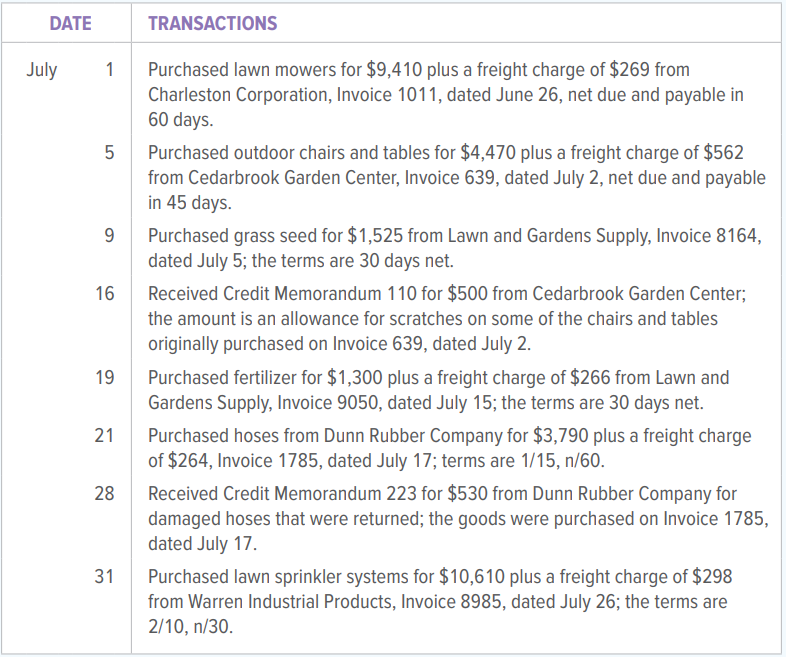Click date number 31 in date column
786x657 pixels.
pyautogui.click(x=105, y=577)
